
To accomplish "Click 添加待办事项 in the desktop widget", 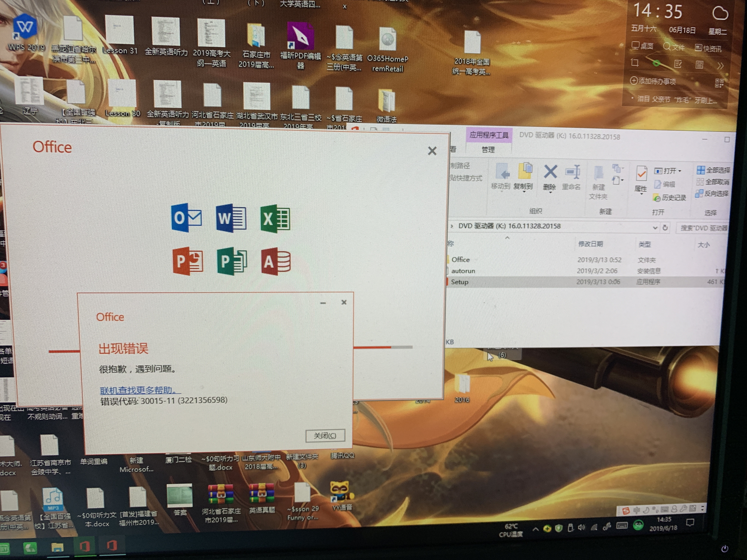I will click(653, 81).
